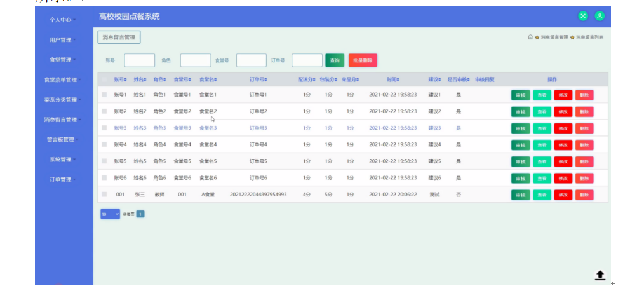The height and width of the screenshot is (288, 644).
Task: Check the box for row 账号5
Action: pos(104,161)
